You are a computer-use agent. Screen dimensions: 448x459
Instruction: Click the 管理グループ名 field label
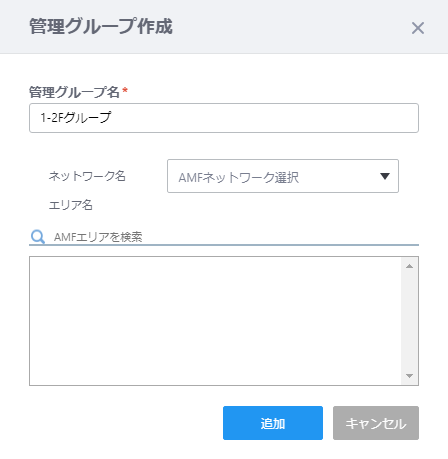tap(74, 92)
